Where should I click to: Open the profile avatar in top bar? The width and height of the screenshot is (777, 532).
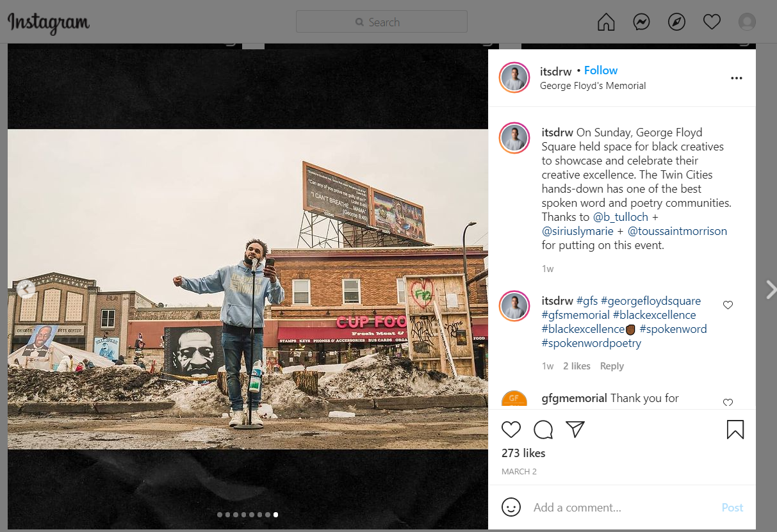[x=747, y=22]
